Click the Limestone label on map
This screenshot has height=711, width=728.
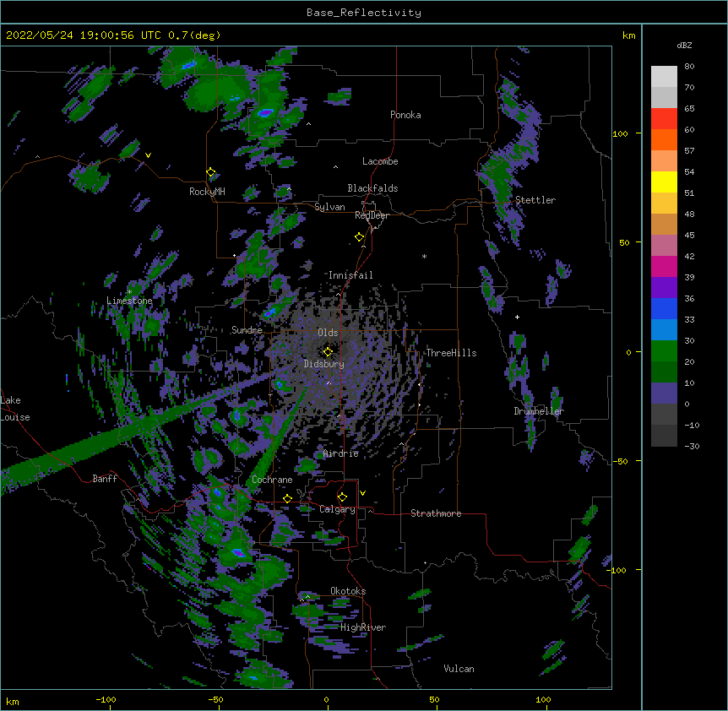click(x=129, y=301)
